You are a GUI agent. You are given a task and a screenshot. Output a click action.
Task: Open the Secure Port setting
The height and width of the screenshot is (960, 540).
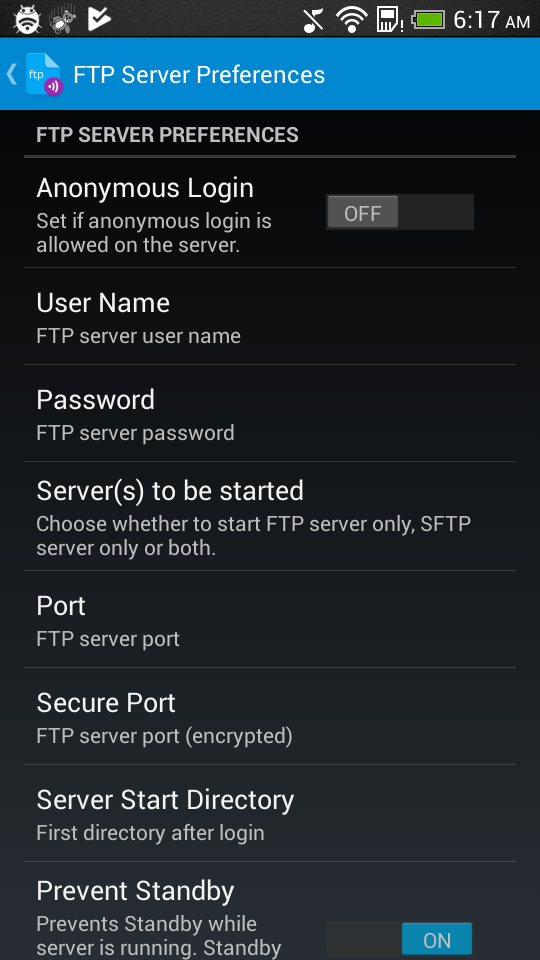pyautogui.click(x=270, y=716)
